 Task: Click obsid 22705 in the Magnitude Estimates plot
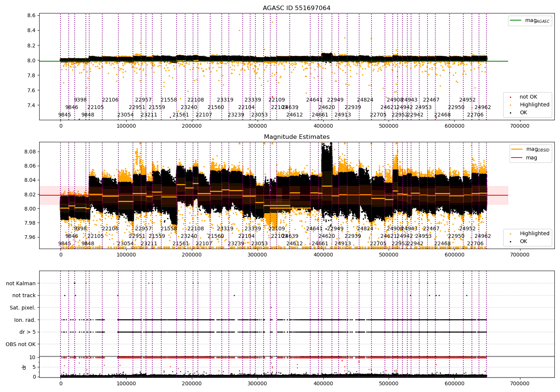378,244
